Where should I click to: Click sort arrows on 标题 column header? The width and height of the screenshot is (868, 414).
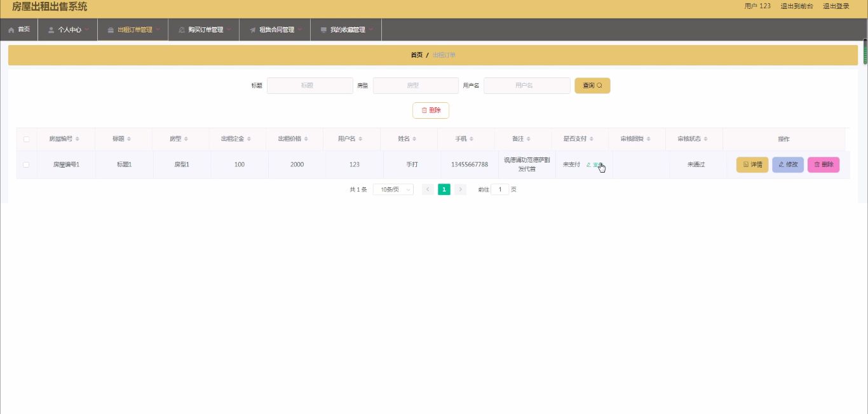[129, 139]
